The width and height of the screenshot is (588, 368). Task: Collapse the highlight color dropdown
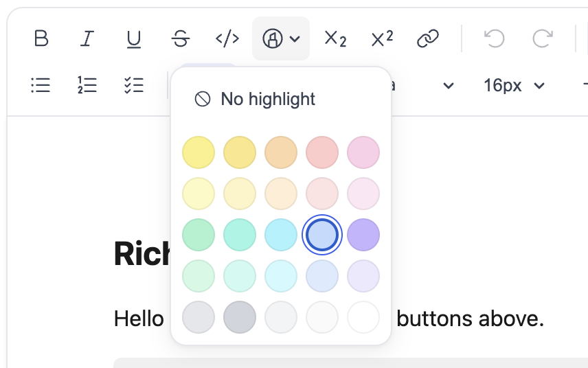pyautogui.click(x=281, y=39)
